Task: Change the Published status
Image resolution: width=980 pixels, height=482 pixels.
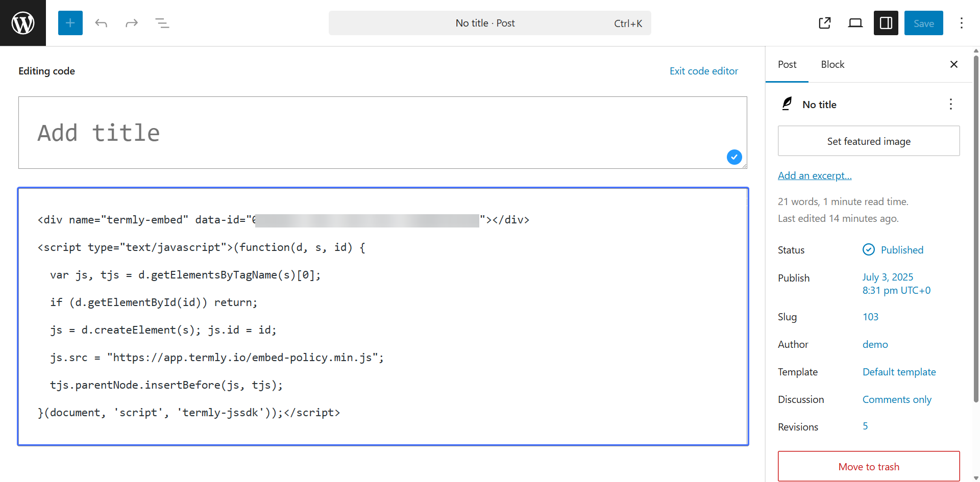Action: pos(902,250)
